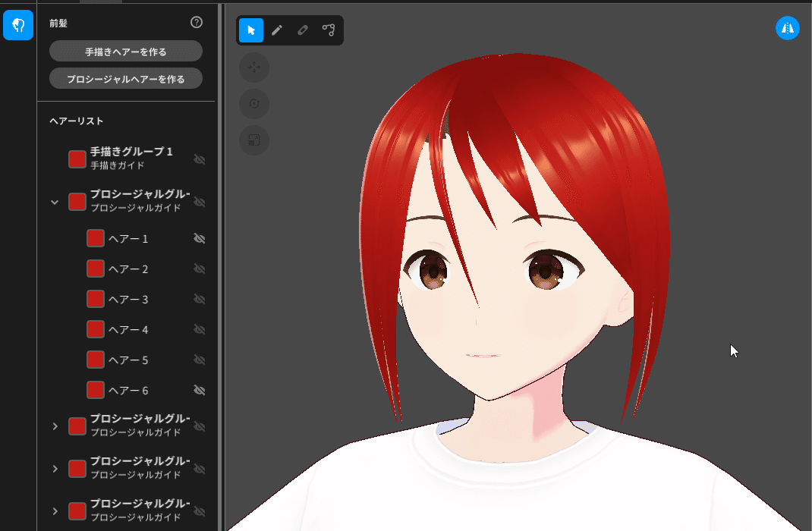
Task: Toggle visibility of ヘアー1
Action: [199, 238]
